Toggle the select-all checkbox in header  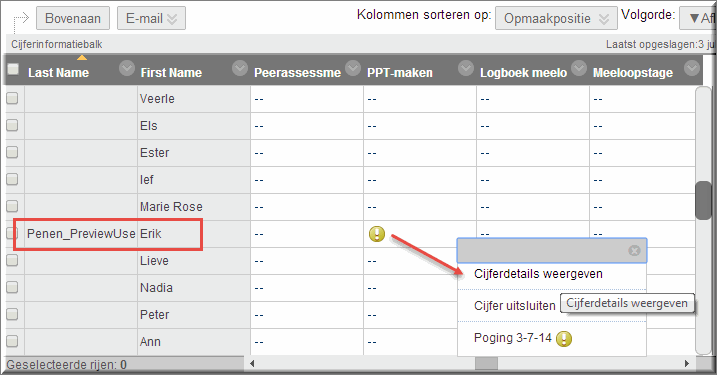13,69
